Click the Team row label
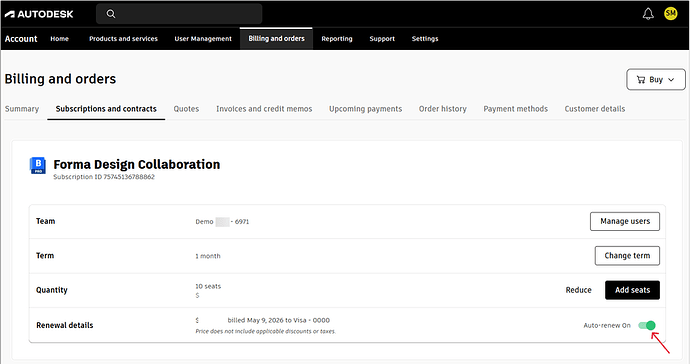The width and height of the screenshot is (690, 364). (45, 221)
